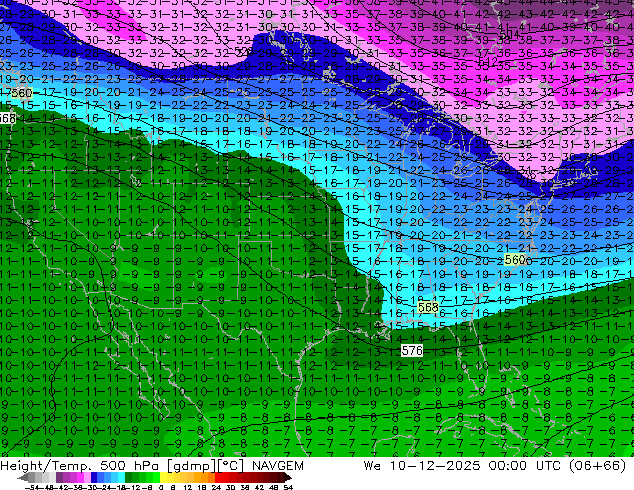Click the dark blue swatch at the -30 tick
634x490 pixels.
click(94, 477)
